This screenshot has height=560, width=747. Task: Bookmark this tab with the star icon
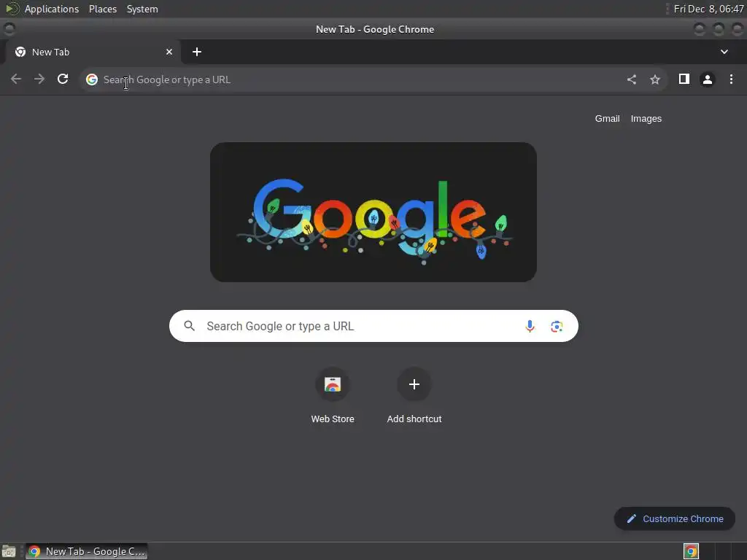655,79
